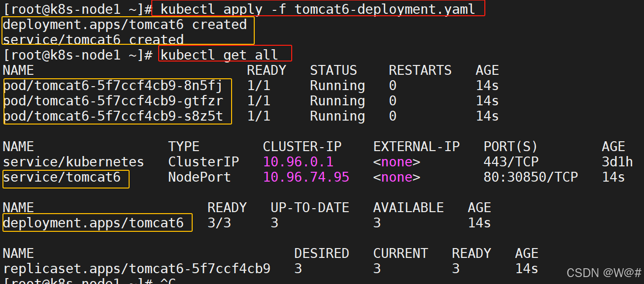Click the first [root@k8s-node1 ~]# prompt

[77, 9]
